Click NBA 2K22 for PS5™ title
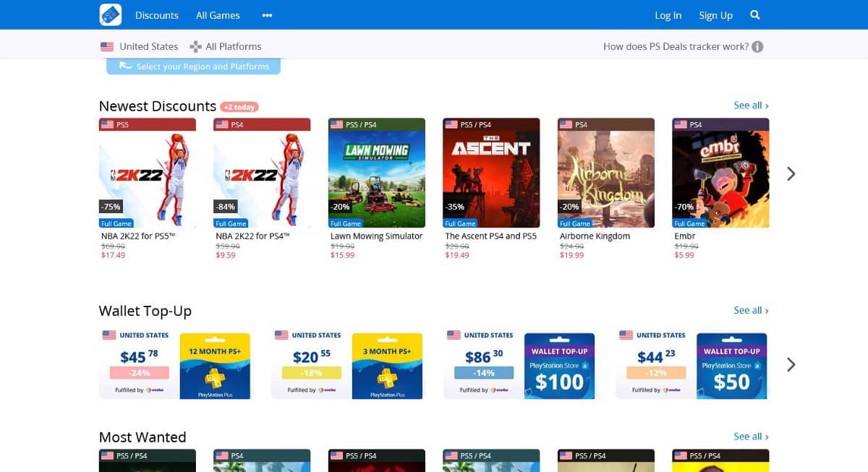This screenshot has width=868, height=472. click(x=138, y=236)
